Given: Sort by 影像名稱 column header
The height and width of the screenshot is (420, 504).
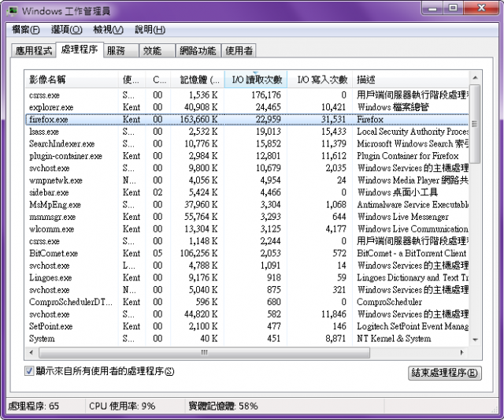Looking at the screenshot, I should [72, 80].
